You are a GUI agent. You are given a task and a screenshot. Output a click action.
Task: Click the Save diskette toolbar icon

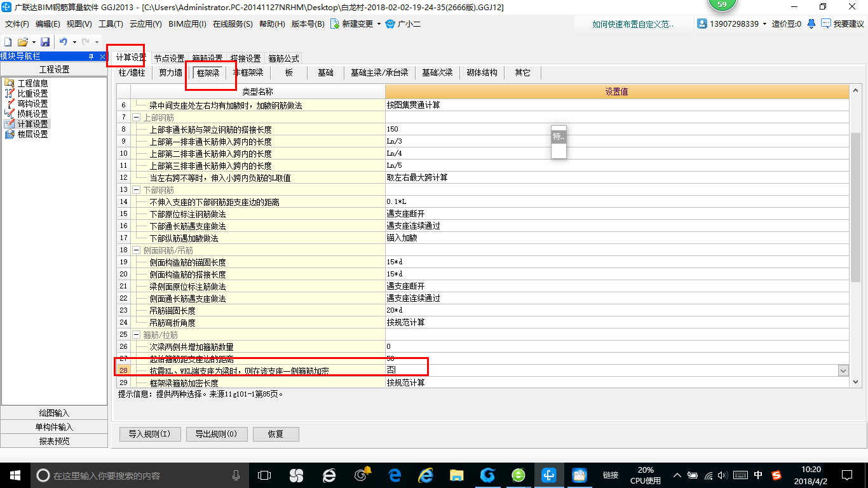point(45,41)
